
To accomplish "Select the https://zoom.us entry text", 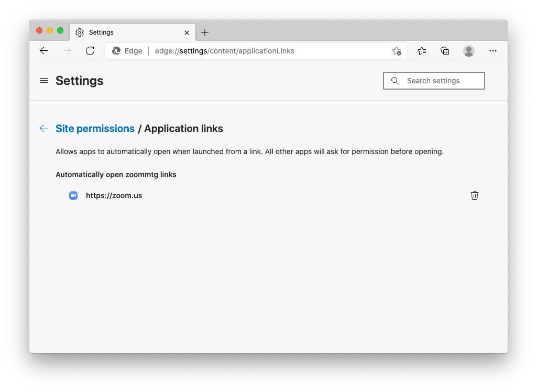I will pos(114,195).
